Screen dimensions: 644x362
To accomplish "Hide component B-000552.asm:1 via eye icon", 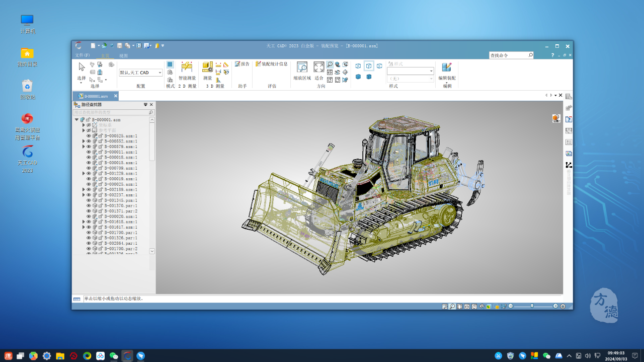I will tap(89, 141).
